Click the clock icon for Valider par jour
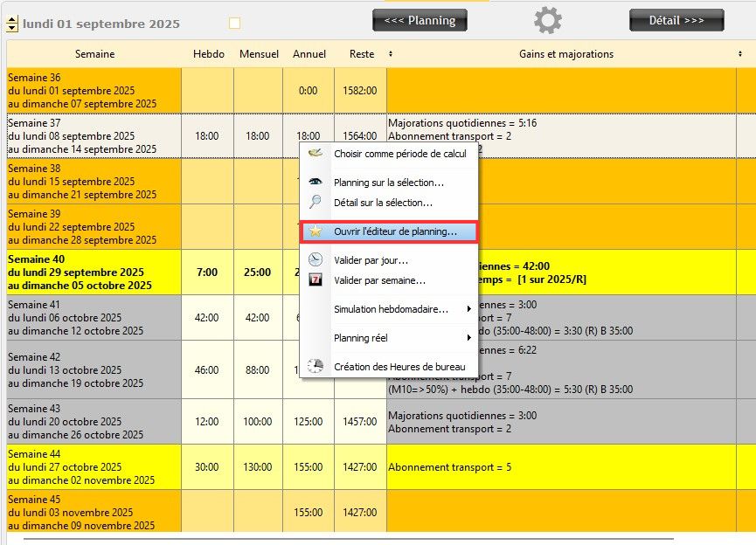Viewport: 756px width, 545px height. click(316, 259)
